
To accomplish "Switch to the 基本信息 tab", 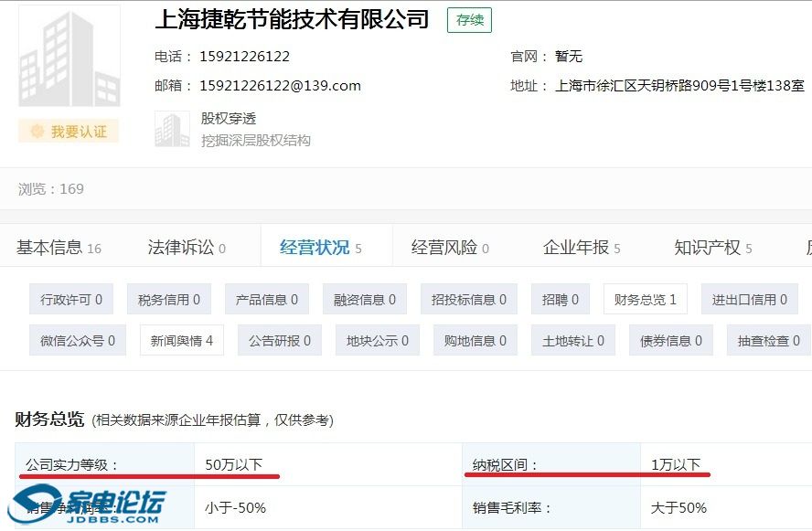I will click(x=59, y=248).
